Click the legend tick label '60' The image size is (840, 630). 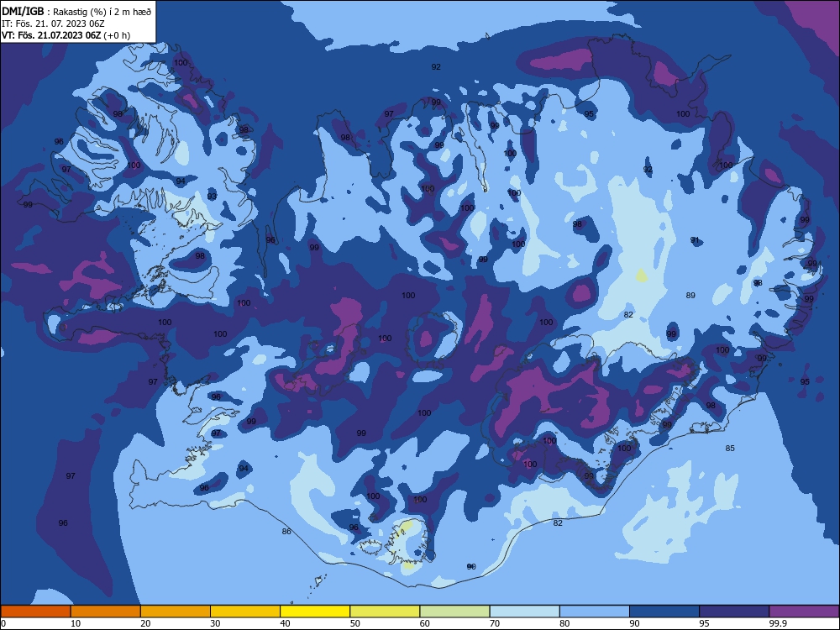pos(425,623)
